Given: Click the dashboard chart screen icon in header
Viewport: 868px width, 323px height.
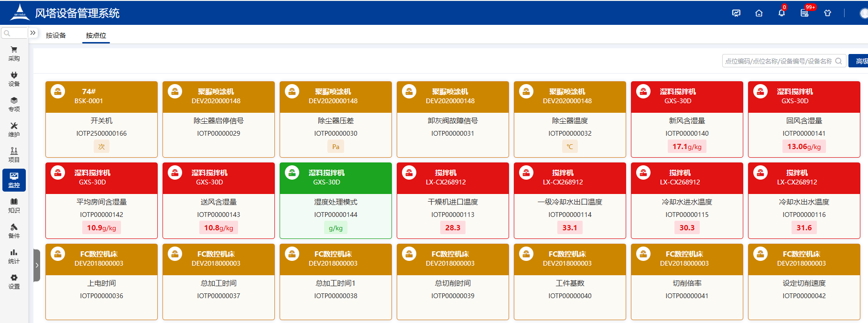Looking at the screenshot, I should (x=736, y=13).
